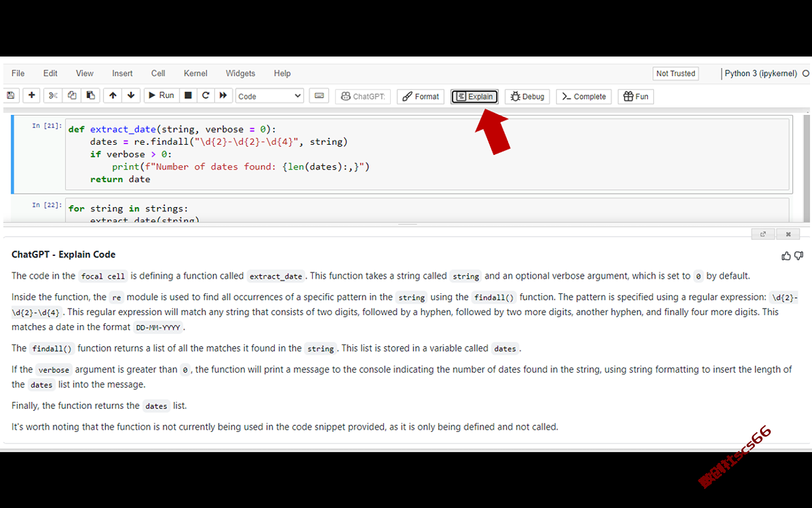
Task: Click the panel splitter handle above ChatGPT output
Action: 407,225
